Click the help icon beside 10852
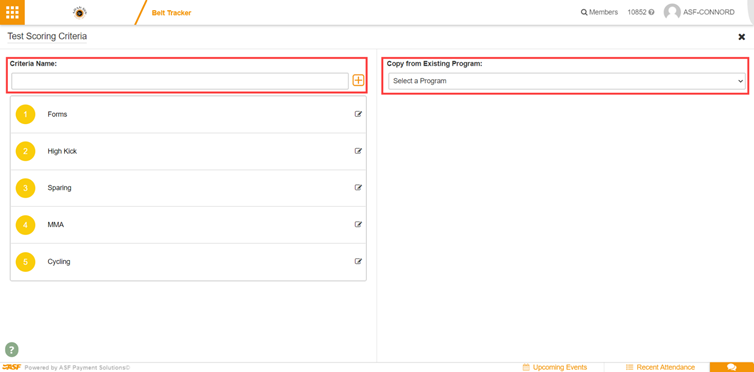This screenshot has width=754, height=372. (x=651, y=12)
